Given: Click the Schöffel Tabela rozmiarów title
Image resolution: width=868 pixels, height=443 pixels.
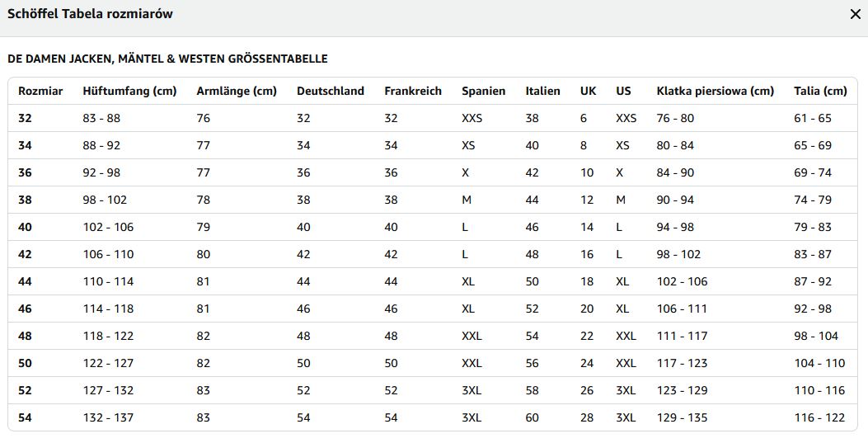Looking at the screenshot, I should click(x=90, y=14).
